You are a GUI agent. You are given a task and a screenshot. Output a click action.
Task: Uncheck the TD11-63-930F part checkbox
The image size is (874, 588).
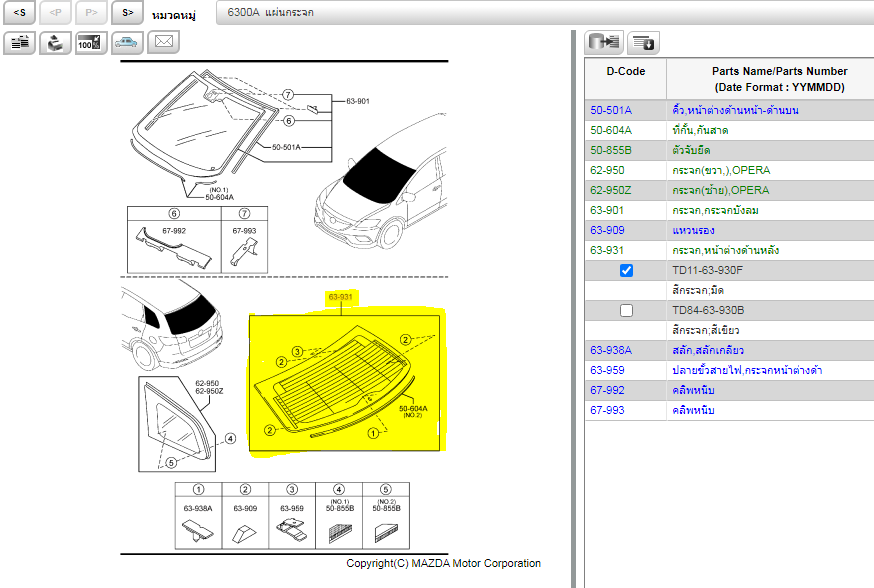click(x=627, y=270)
